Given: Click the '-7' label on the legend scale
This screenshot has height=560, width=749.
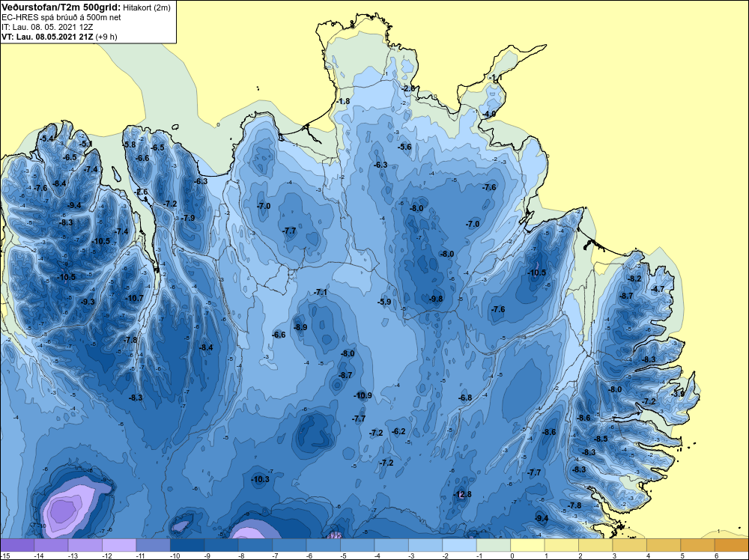Looking at the screenshot, I should (x=276, y=556).
